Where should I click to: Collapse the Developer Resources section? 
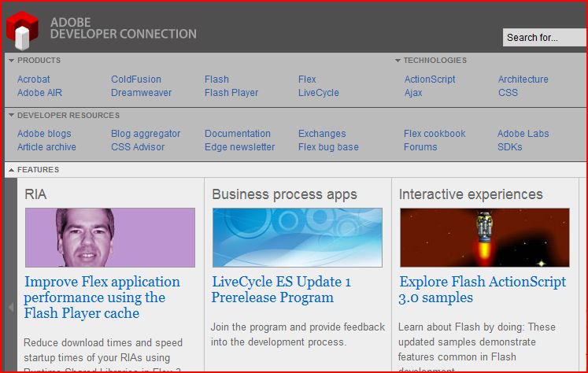[11, 115]
